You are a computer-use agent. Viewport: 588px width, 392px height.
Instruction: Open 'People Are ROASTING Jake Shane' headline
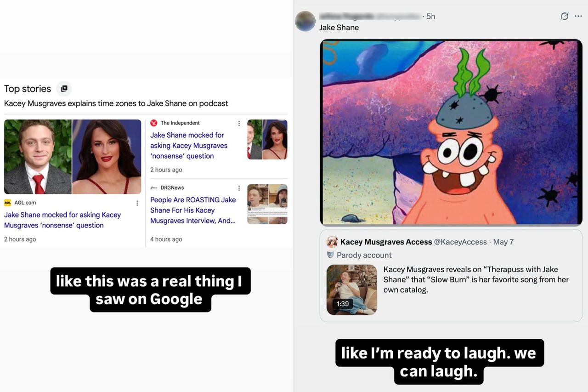[193, 210]
